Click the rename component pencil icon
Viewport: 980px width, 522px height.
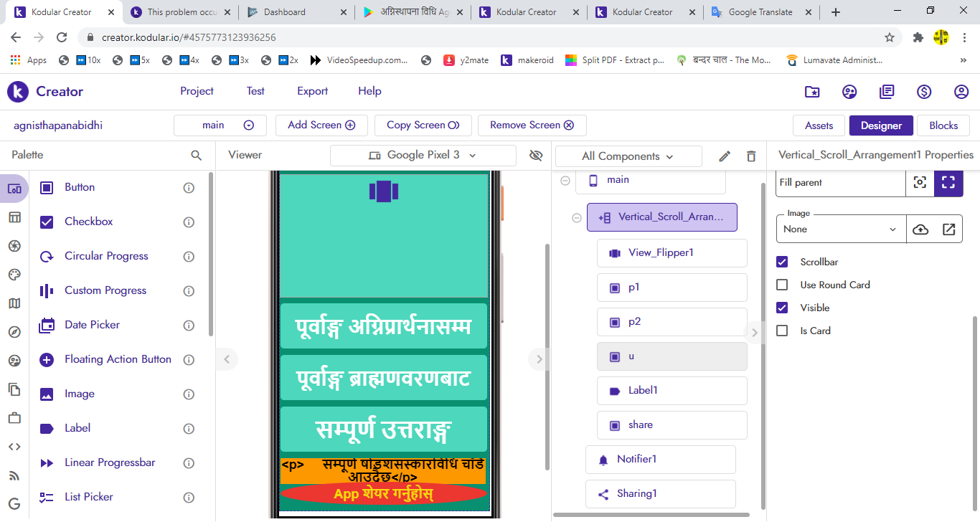point(725,156)
